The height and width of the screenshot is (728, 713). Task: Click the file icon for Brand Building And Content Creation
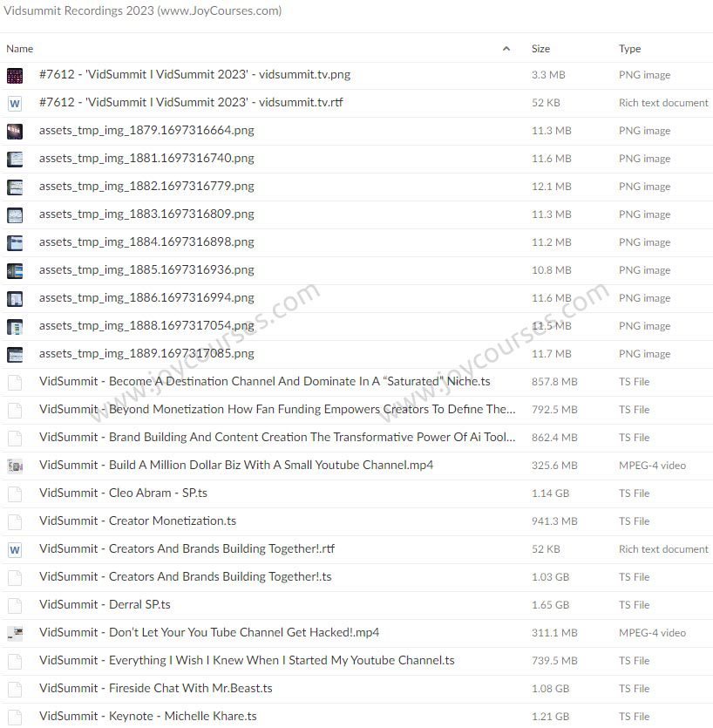point(15,438)
